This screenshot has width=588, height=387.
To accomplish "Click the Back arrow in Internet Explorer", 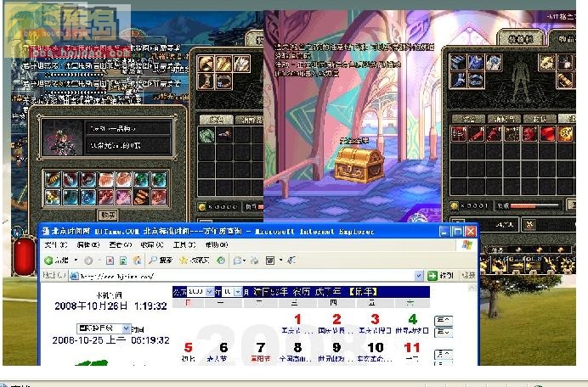I will click(49, 260).
